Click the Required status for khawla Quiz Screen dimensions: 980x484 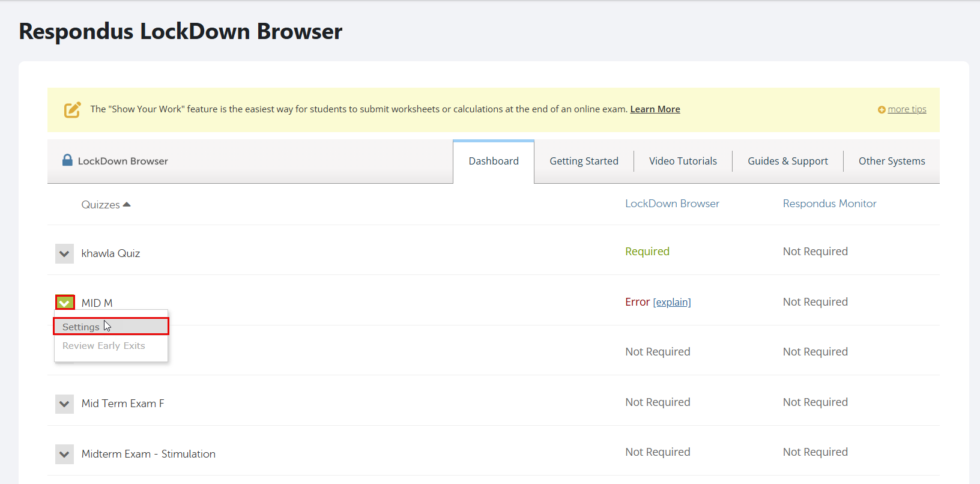point(647,252)
